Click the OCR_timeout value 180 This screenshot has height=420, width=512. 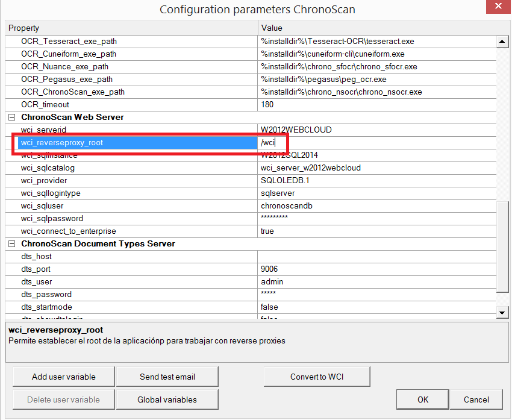point(267,104)
